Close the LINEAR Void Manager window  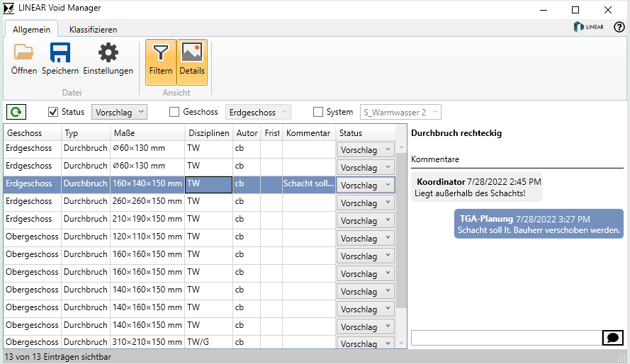(x=608, y=10)
